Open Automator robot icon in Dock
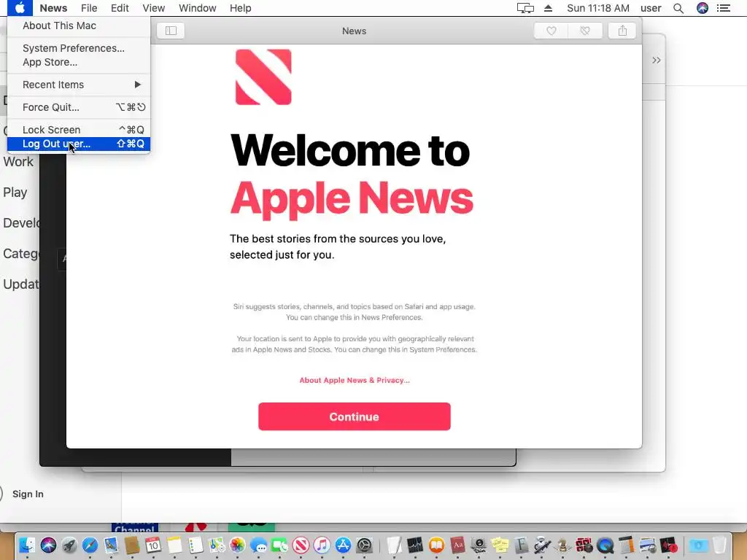 click(x=542, y=545)
